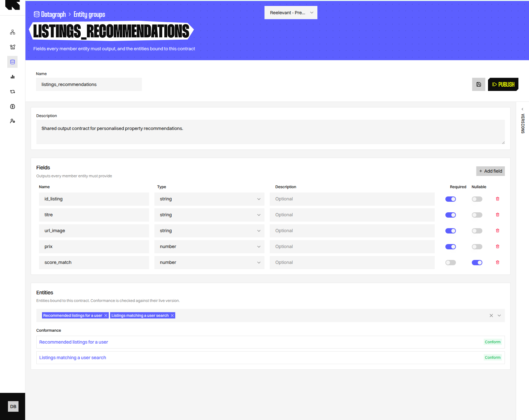Open the agents robot sidebar icon
The height and width of the screenshot is (420, 529).
point(13,47)
